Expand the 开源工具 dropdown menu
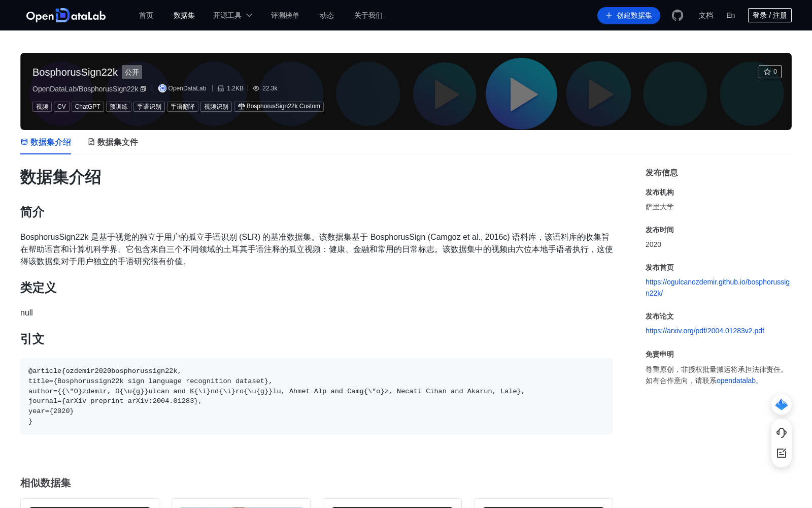The image size is (812, 508). pos(232,15)
